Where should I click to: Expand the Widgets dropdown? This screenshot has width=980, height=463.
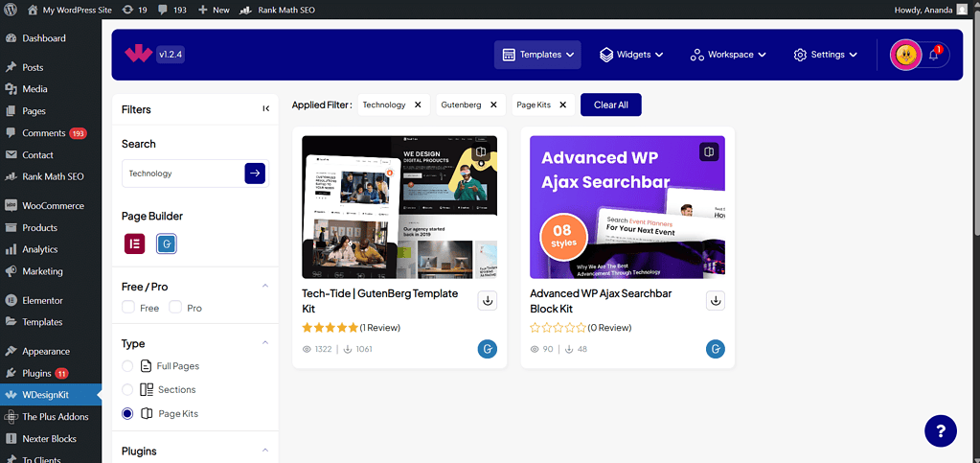(631, 55)
